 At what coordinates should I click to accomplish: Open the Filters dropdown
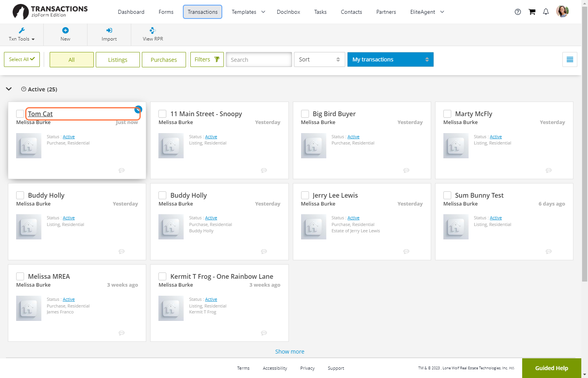tap(207, 59)
